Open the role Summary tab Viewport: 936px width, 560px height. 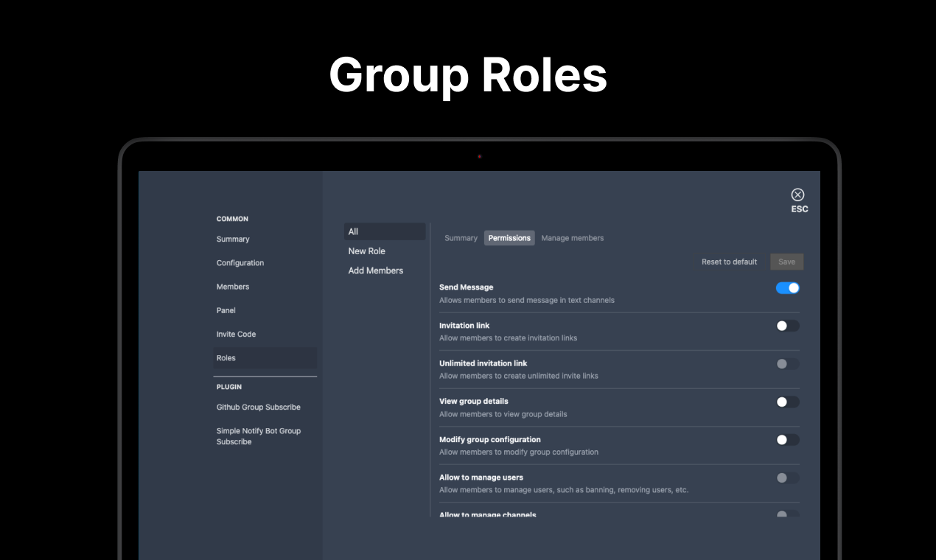(x=461, y=238)
